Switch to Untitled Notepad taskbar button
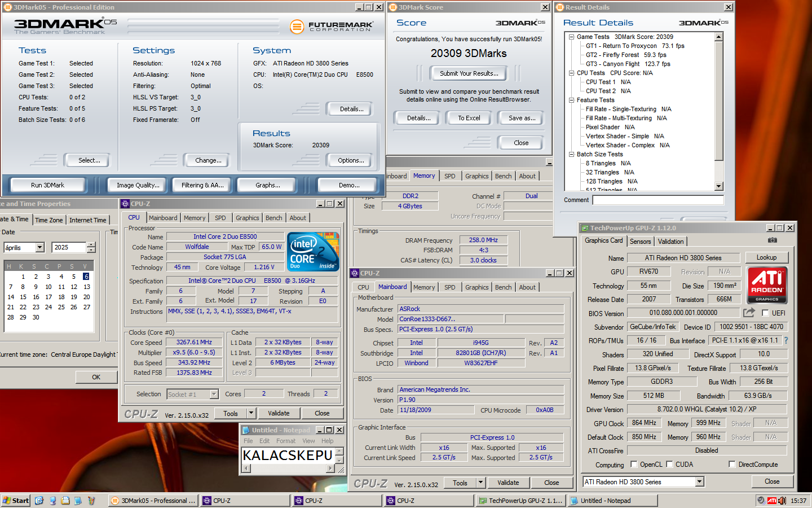Viewport: 812px width, 508px height. (x=612, y=501)
